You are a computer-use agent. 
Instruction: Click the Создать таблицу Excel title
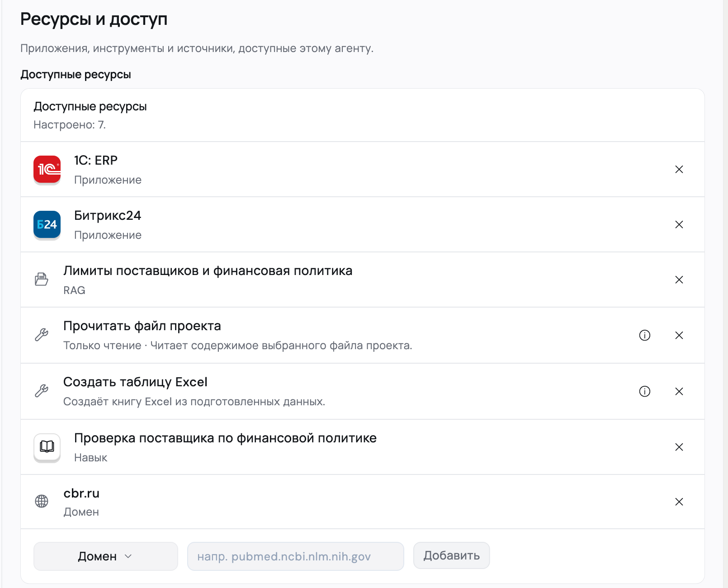[135, 382]
